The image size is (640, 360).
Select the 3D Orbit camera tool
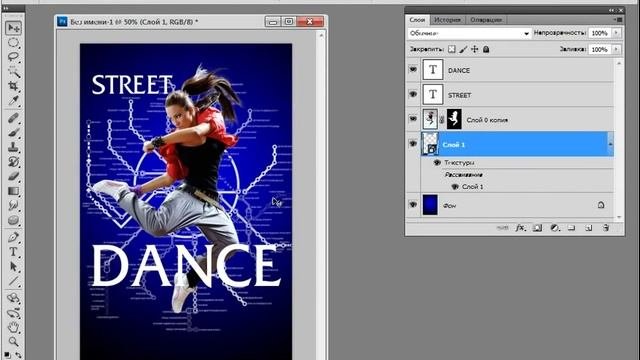tap(13, 313)
